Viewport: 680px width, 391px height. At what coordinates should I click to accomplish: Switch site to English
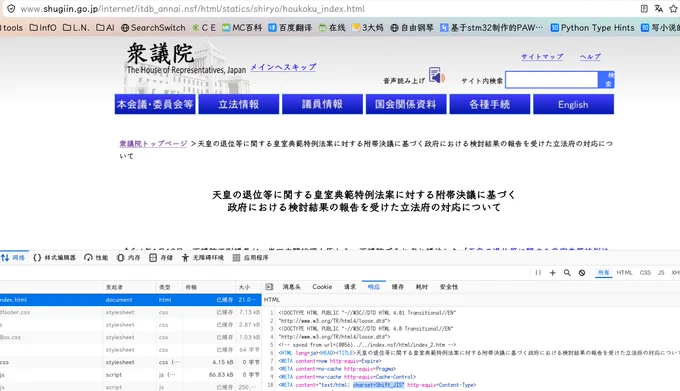coord(573,104)
